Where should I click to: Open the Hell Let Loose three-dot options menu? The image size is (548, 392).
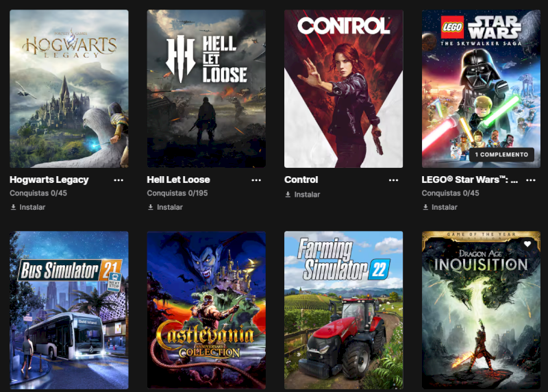256,180
